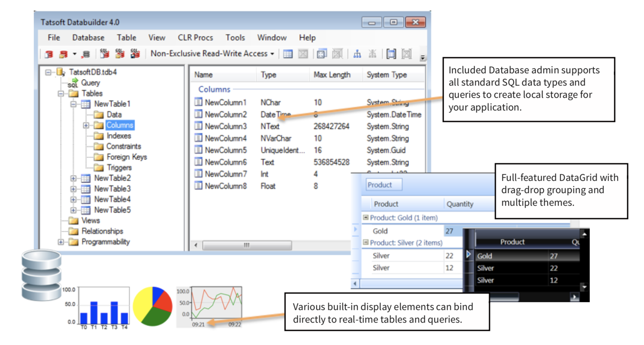This screenshot has width=644, height=345.
Task: Select the NewColumn5 UniqueIdent row
Action: pos(309,150)
